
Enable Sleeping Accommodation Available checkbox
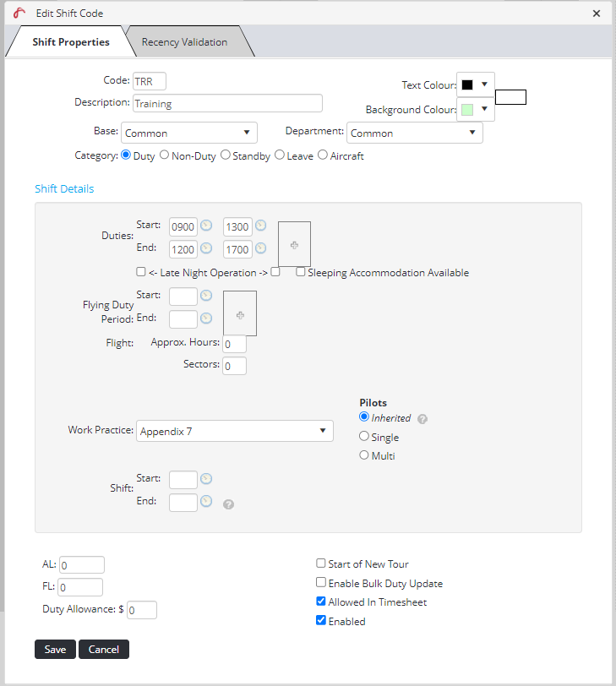click(301, 272)
